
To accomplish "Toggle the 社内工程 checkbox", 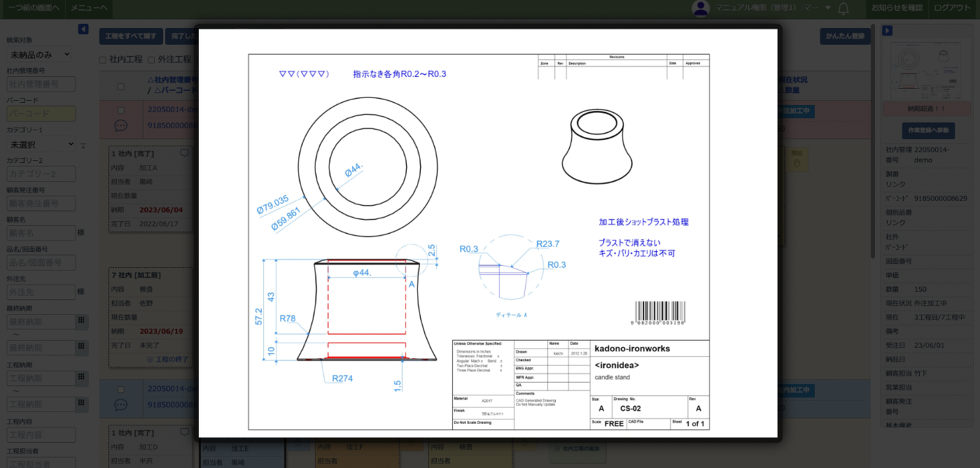I will tap(103, 60).
